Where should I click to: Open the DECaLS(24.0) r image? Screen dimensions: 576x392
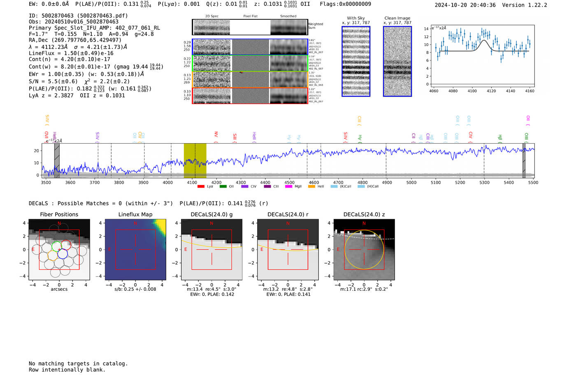pos(288,250)
